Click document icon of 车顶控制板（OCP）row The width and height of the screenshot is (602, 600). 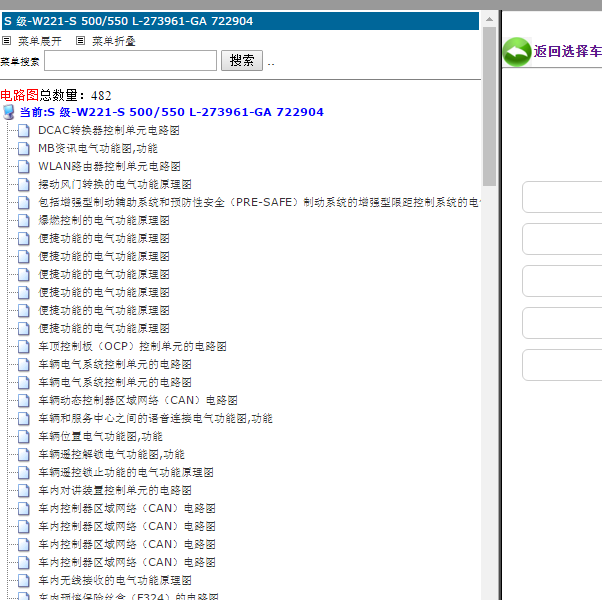click(23, 347)
